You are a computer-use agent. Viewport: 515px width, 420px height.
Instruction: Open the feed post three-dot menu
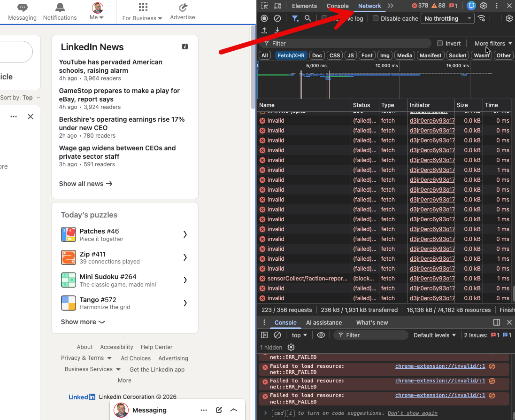tap(14, 117)
